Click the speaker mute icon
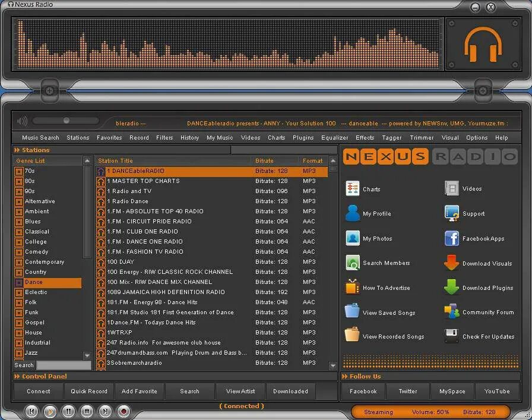 click(x=22, y=121)
